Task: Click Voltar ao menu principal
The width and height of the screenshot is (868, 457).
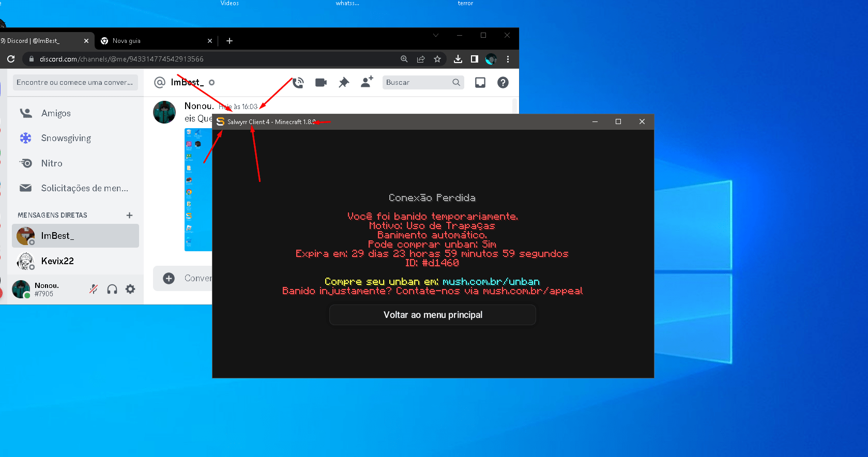Action: click(x=433, y=315)
